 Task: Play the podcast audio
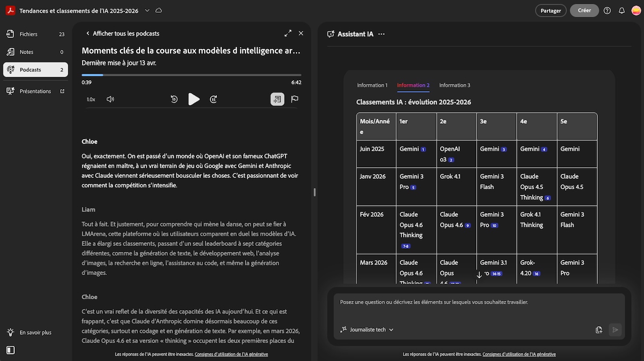point(194,99)
